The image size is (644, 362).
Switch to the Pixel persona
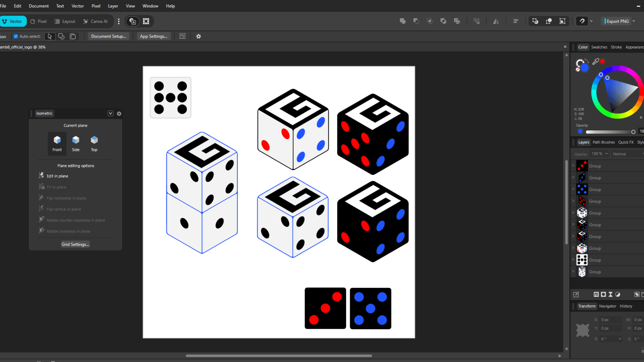click(38, 21)
